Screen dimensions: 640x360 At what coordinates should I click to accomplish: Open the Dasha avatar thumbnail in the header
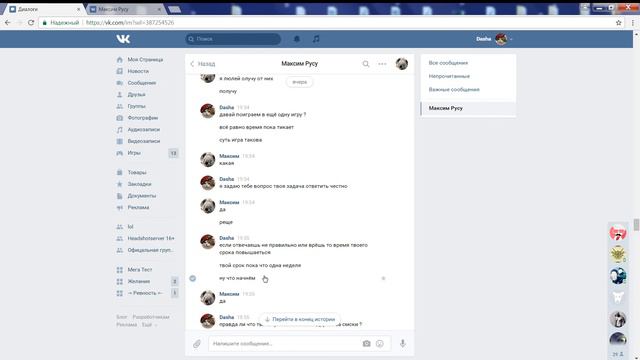(x=501, y=39)
